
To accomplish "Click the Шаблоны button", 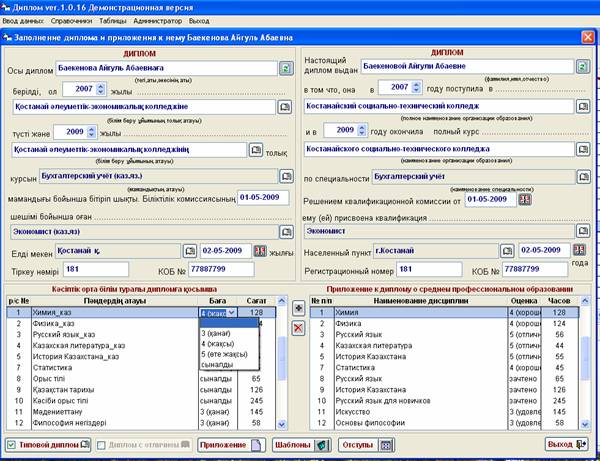I will click(298, 444).
